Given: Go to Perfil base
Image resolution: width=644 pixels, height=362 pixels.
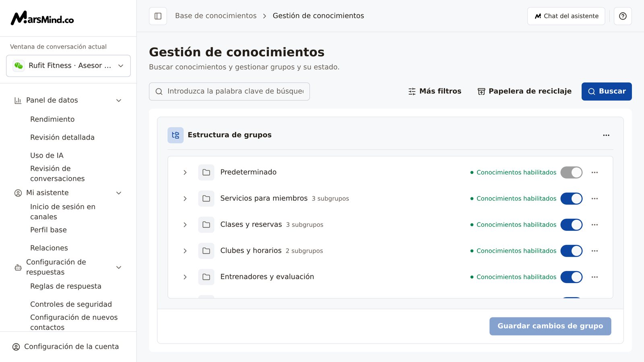Looking at the screenshot, I should [48, 230].
